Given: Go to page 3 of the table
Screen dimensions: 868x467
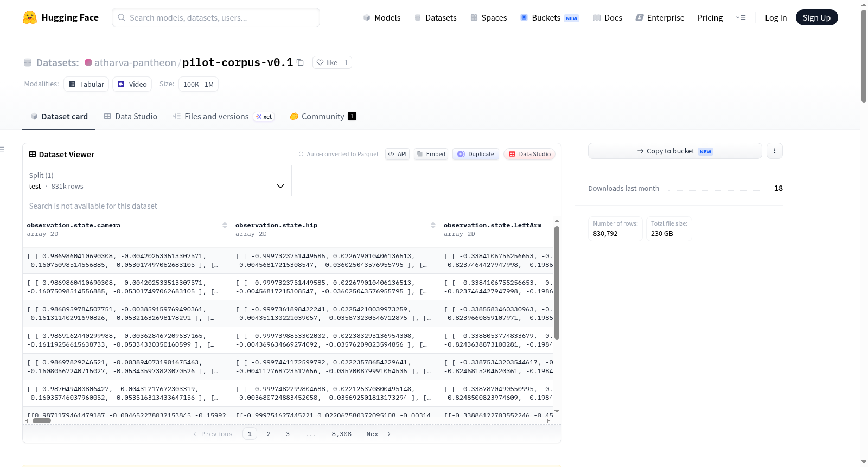Looking at the screenshot, I should [x=288, y=434].
